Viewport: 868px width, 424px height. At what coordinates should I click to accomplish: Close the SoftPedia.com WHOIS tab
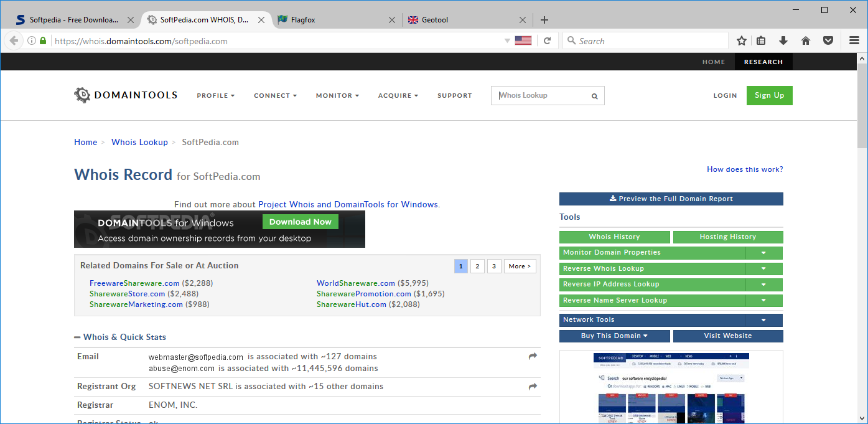[262, 20]
